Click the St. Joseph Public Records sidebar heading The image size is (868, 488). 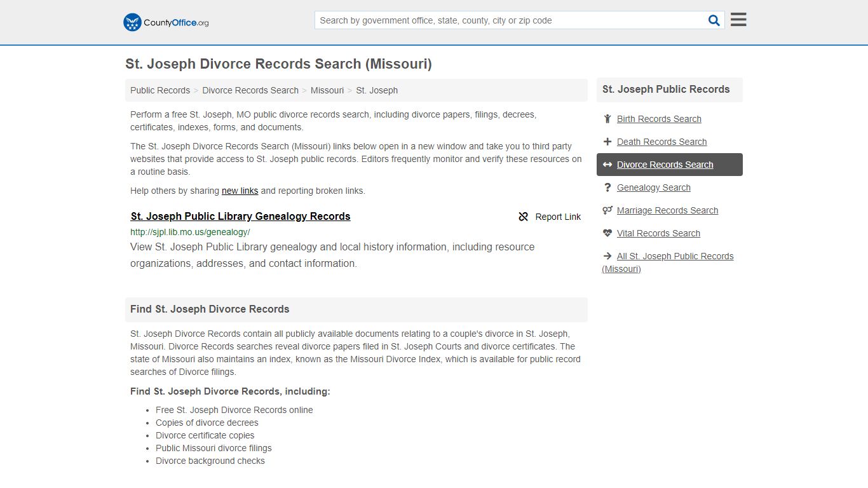[x=666, y=90]
